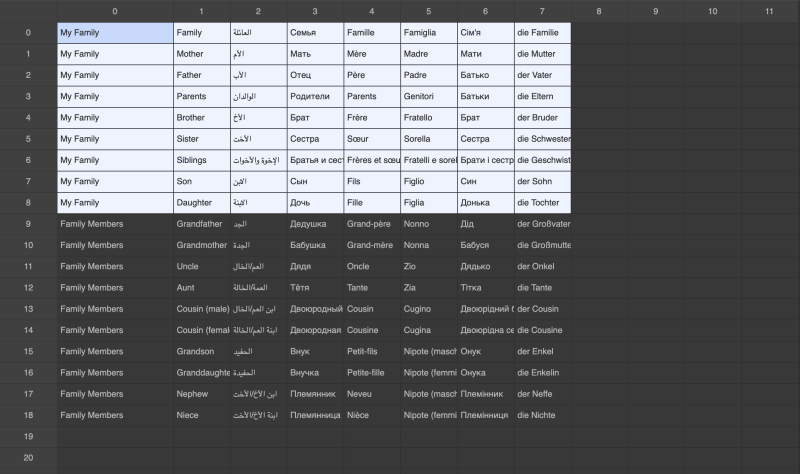Select the Italian cell 'Zia'
The height and width of the screenshot is (474, 800).
click(429, 288)
